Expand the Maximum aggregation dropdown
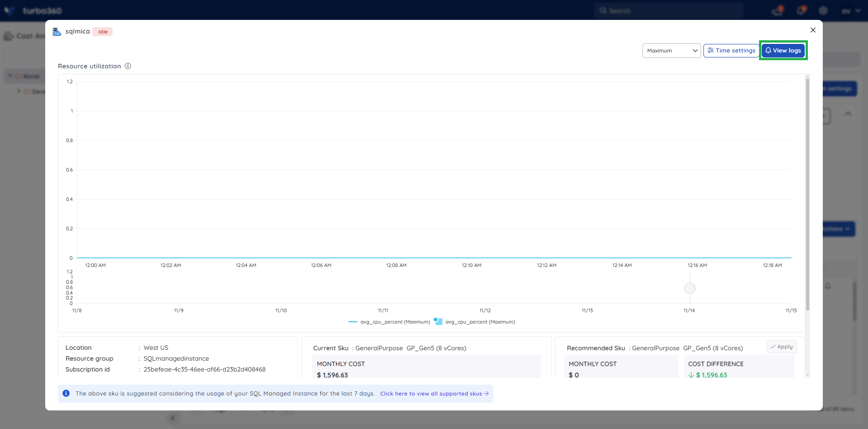 point(671,50)
